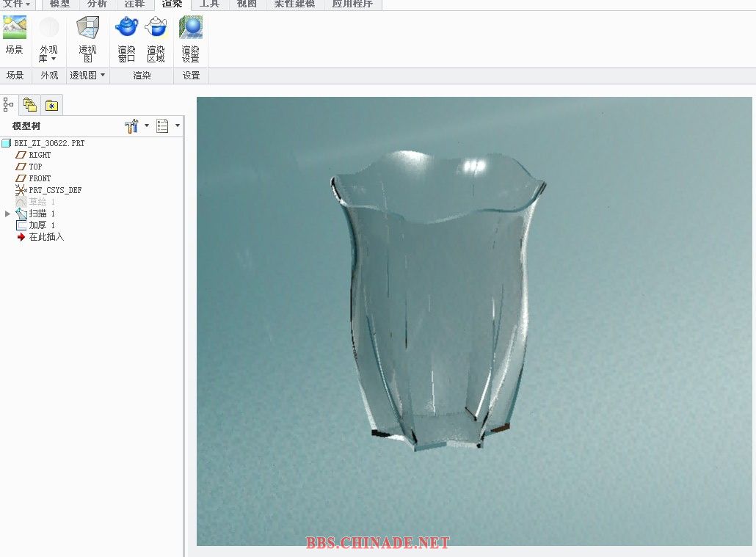Viewport: 756px width, 557px height.
Task: Open the favorites folder tab icon
Action: pyautogui.click(x=51, y=105)
